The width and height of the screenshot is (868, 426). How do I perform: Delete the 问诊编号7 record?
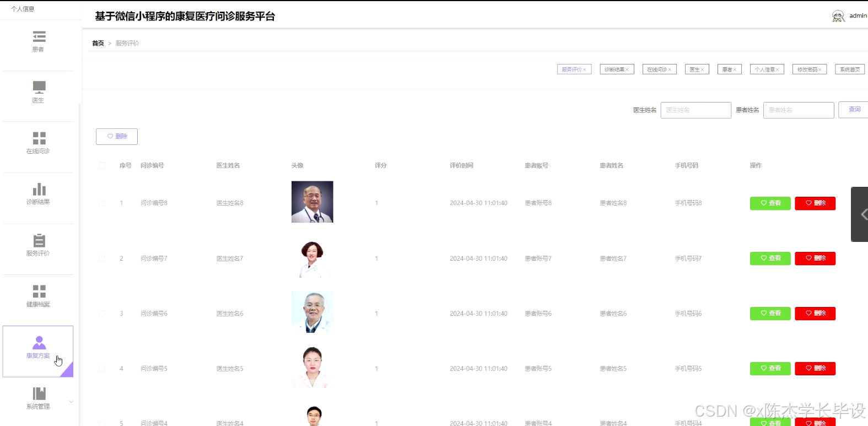point(815,258)
